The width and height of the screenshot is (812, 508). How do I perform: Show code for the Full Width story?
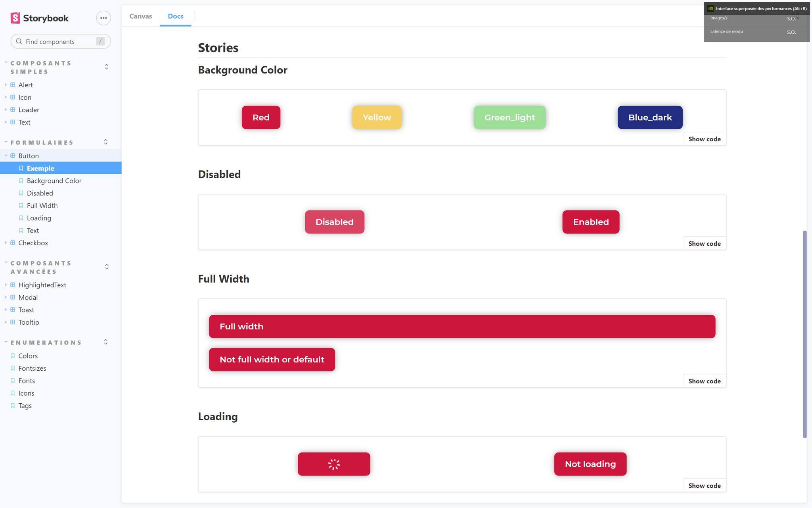(705, 381)
